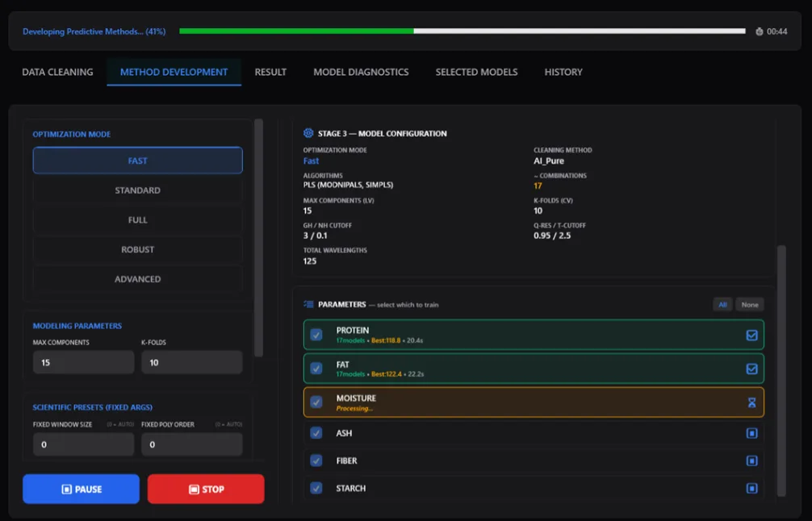Click the orange '17' combinations value
Viewport: 812px width, 521px height.
click(x=538, y=185)
